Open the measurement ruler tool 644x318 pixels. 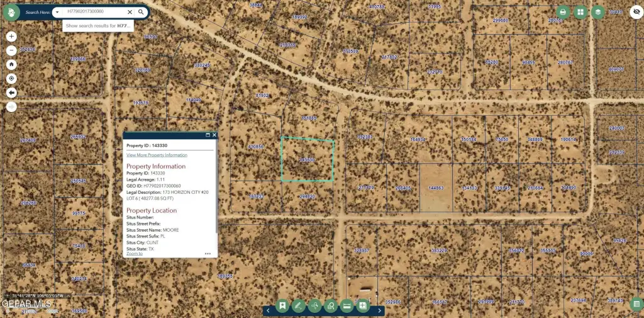click(346, 306)
